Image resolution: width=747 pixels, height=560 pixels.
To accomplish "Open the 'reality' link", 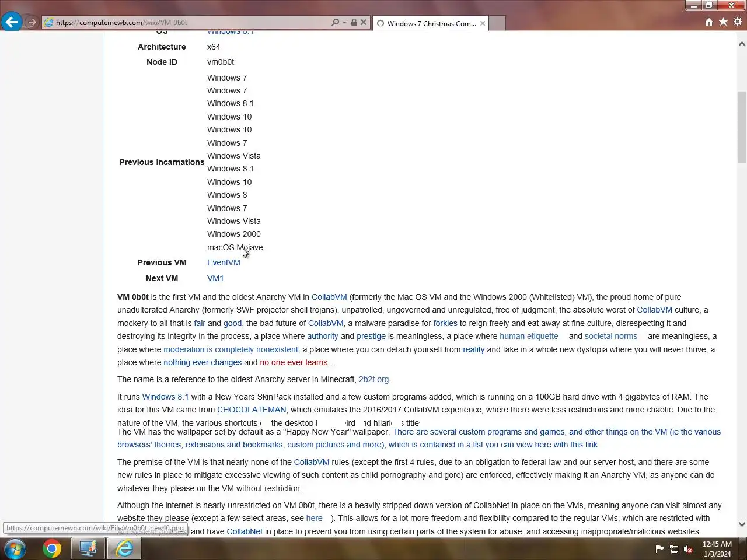I will (x=474, y=349).
